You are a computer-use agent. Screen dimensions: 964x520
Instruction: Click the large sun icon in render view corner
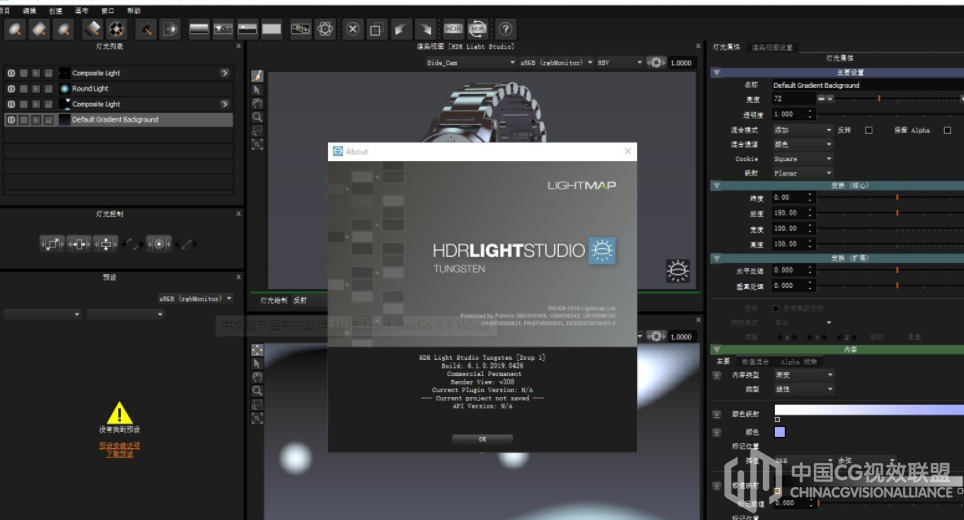678,271
